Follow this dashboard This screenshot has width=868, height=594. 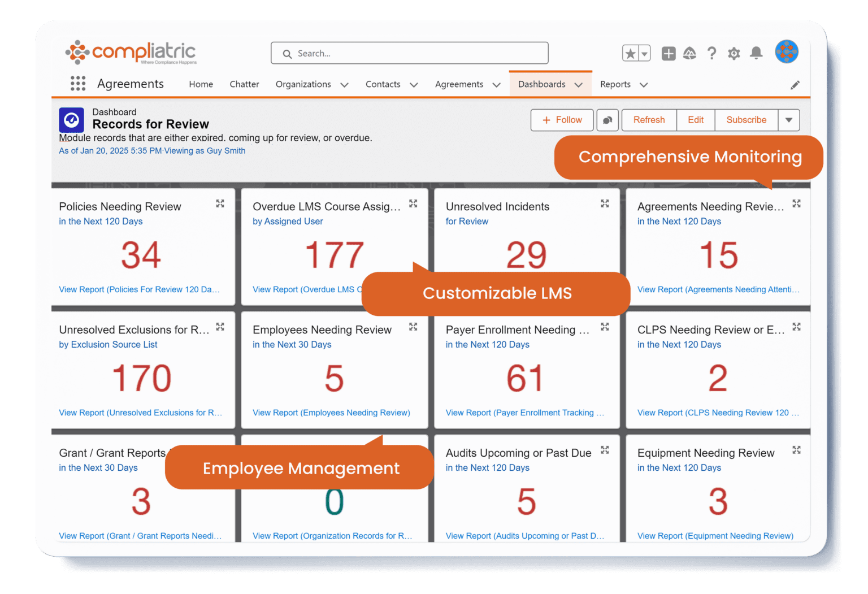tap(562, 120)
